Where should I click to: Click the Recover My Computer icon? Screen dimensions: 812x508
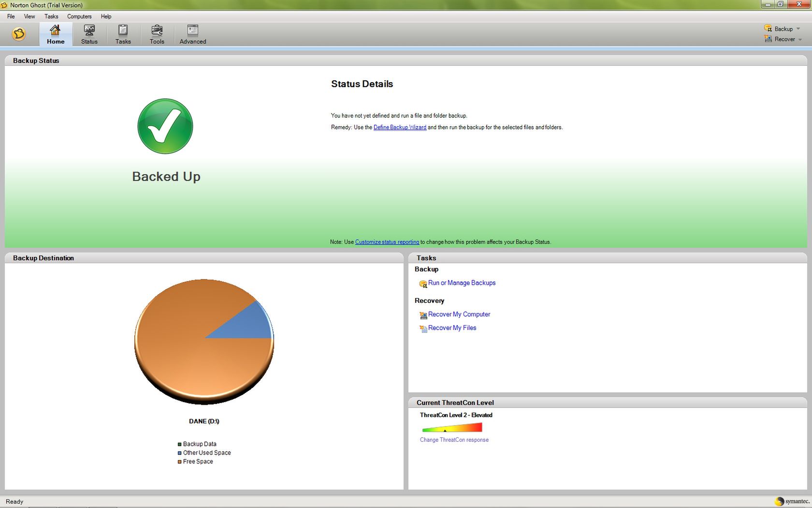(x=423, y=315)
